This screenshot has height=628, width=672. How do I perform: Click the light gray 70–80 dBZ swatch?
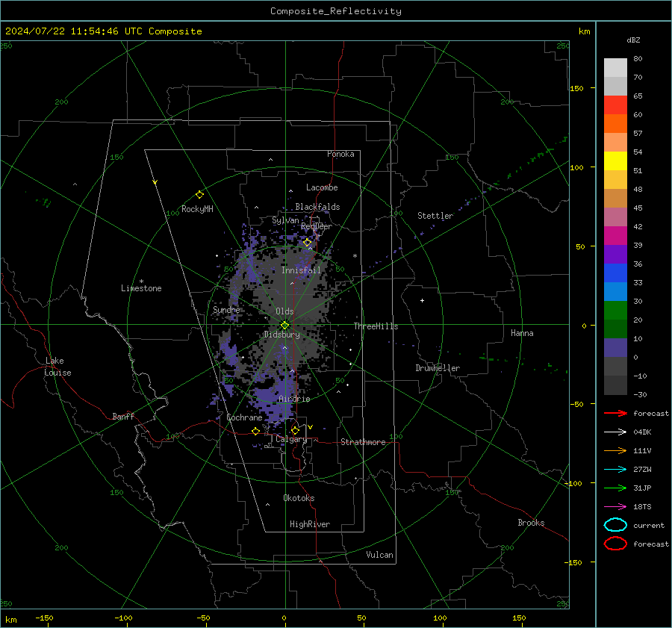615,68
